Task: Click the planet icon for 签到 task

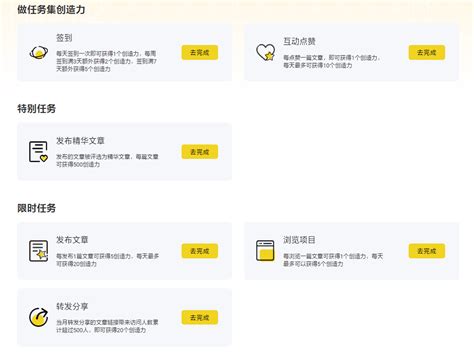Action: (39, 52)
